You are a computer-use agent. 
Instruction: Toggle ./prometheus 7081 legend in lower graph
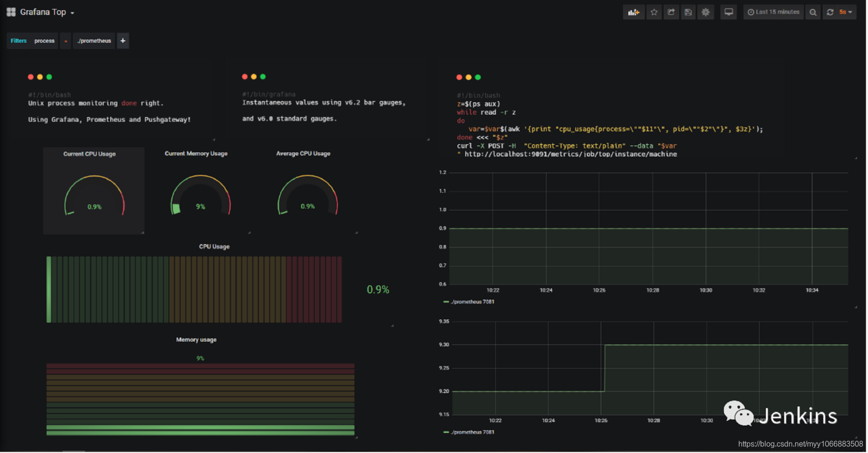[x=469, y=432]
